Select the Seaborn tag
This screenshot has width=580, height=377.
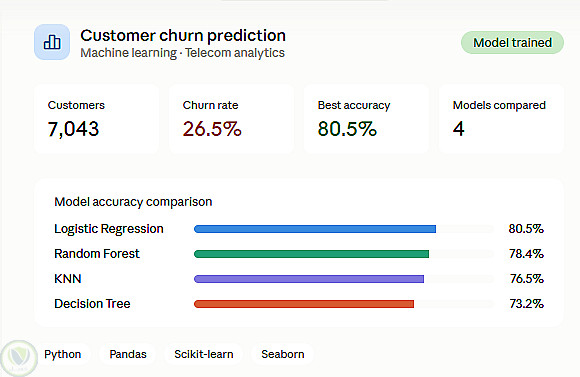point(283,354)
